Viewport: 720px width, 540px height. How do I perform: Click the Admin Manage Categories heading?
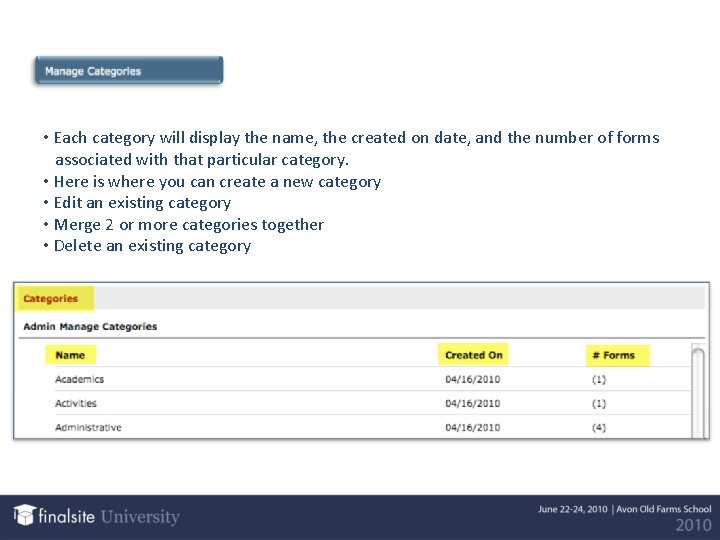(90, 326)
